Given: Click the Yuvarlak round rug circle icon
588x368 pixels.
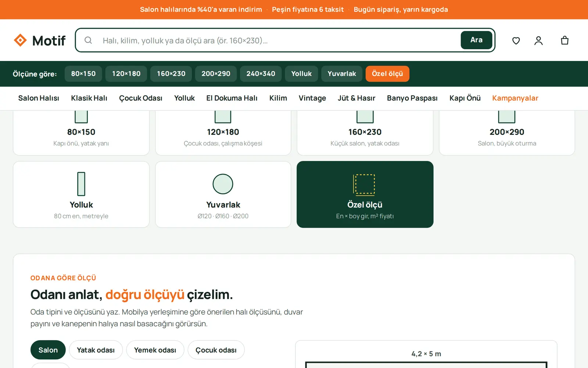Looking at the screenshot, I should click(223, 184).
